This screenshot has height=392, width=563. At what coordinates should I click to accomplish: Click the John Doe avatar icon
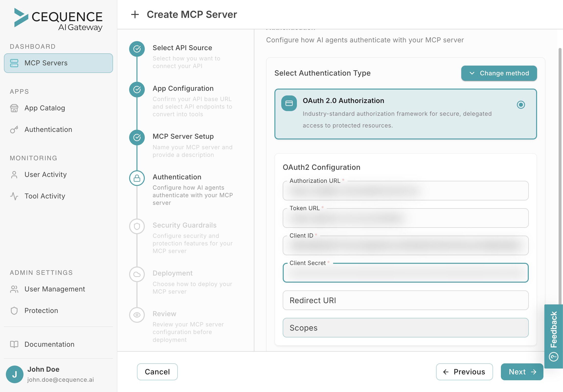[14, 374]
